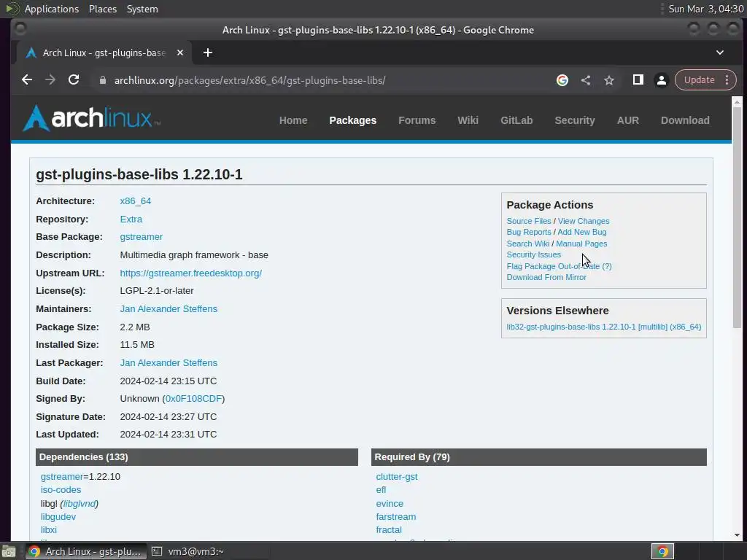Viewport: 747px width, 560px height.
Task: Toggle Chrome side panel icon
Action: pyautogui.click(x=638, y=80)
